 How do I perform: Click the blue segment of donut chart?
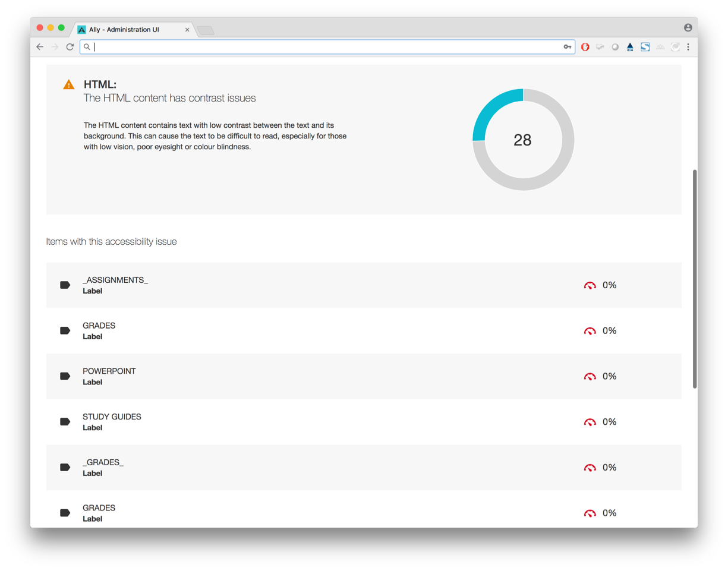(x=492, y=111)
